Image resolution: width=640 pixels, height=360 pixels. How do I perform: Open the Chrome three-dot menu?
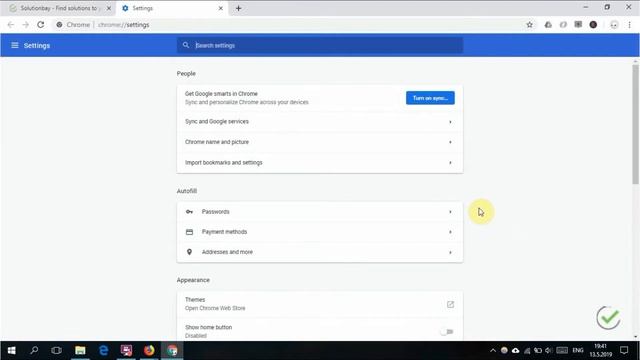point(629,25)
